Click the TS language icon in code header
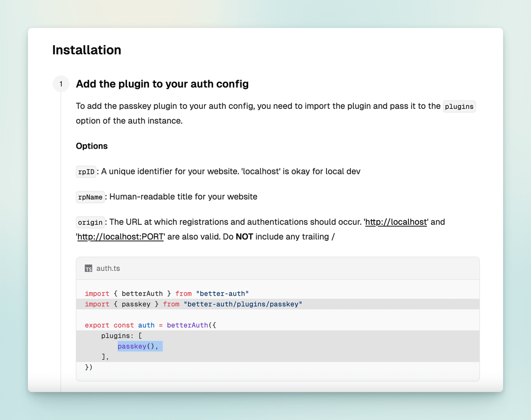The image size is (531, 420). click(x=88, y=268)
